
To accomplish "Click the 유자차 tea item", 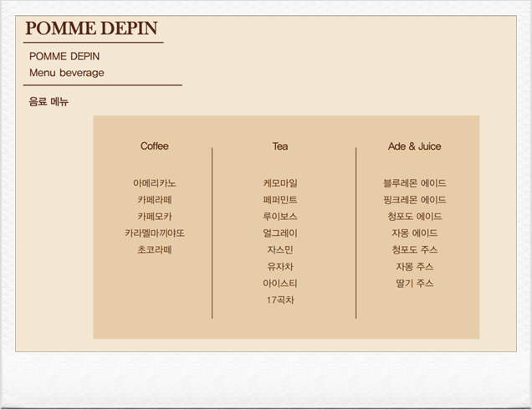I will click(280, 266).
